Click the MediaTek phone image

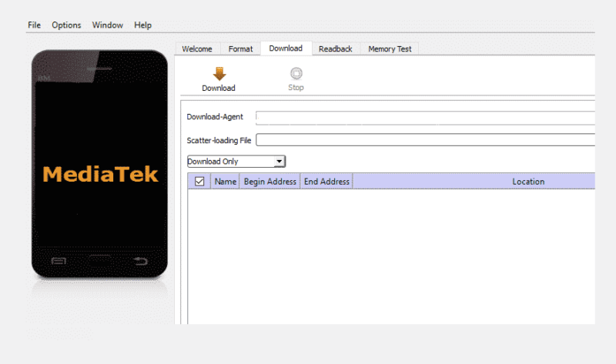click(x=100, y=164)
